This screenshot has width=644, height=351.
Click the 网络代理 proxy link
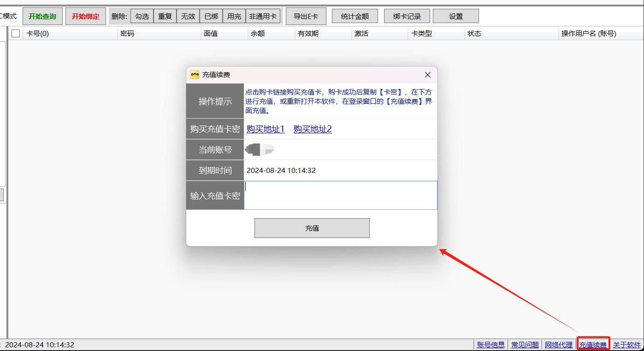pyautogui.click(x=558, y=345)
